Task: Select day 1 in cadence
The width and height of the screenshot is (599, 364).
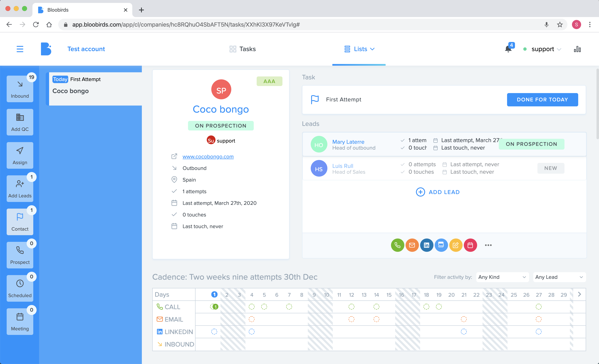Action: (x=214, y=294)
